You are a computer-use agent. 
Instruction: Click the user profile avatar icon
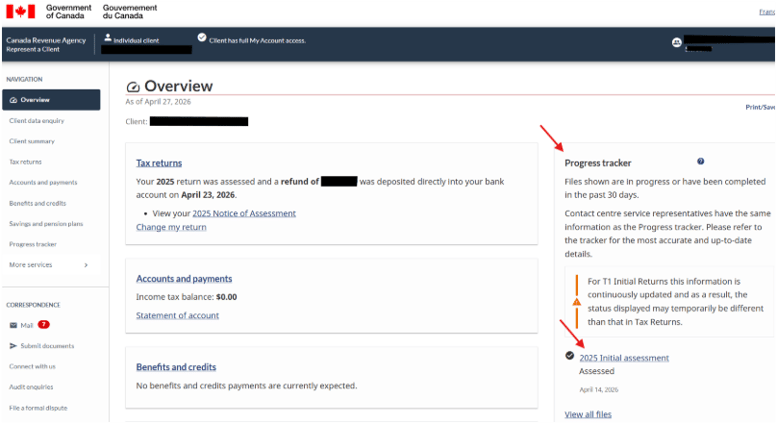[676, 43]
